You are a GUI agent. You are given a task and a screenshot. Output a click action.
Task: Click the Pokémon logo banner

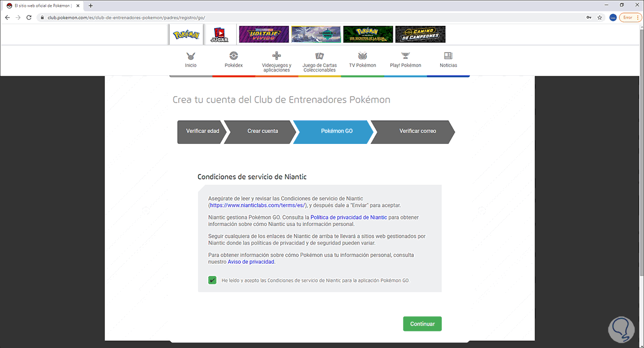[x=187, y=34]
